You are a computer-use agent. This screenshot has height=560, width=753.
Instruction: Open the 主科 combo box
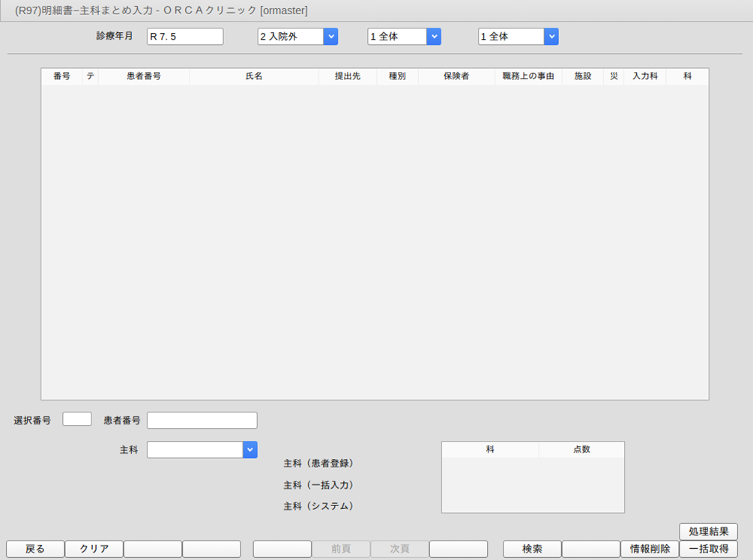point(250,449)
